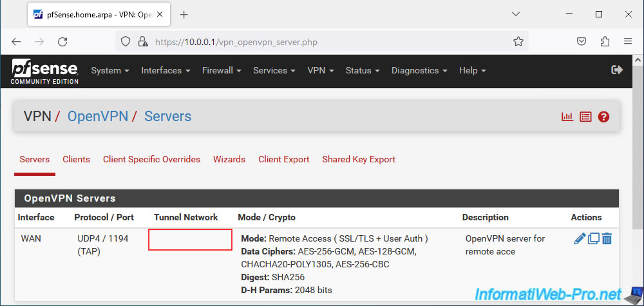The image size is (644, 306).
Task: Click the Description column header
Action: [485, 217]
